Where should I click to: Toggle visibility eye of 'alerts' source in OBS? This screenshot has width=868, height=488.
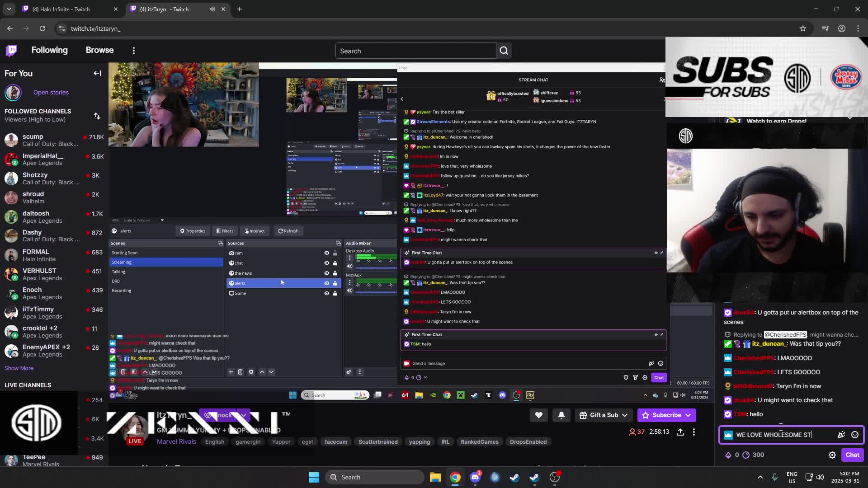coord(327,283)
